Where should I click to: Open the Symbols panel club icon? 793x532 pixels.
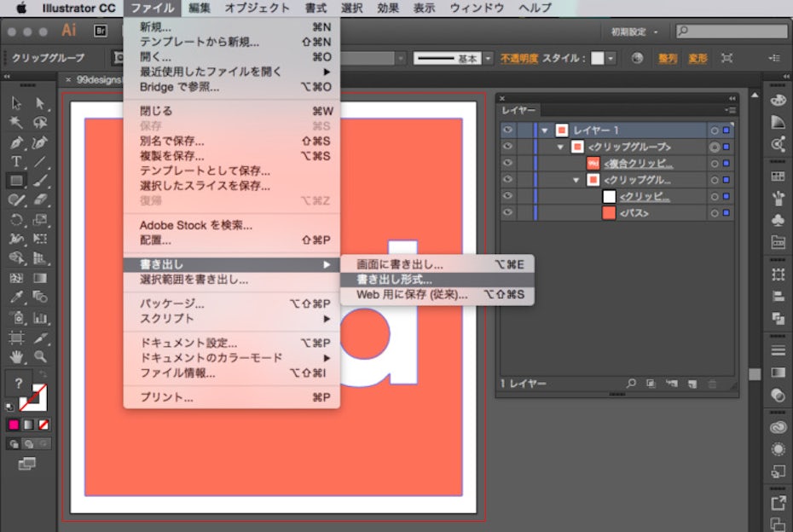coord(777,220)
